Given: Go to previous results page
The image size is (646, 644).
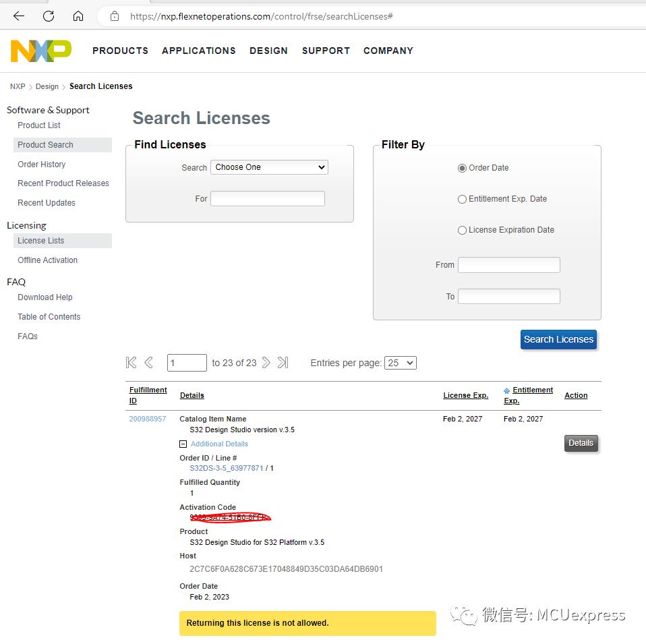Looking at the screenshot, I should pyautogui.click(x=149, y=363).
